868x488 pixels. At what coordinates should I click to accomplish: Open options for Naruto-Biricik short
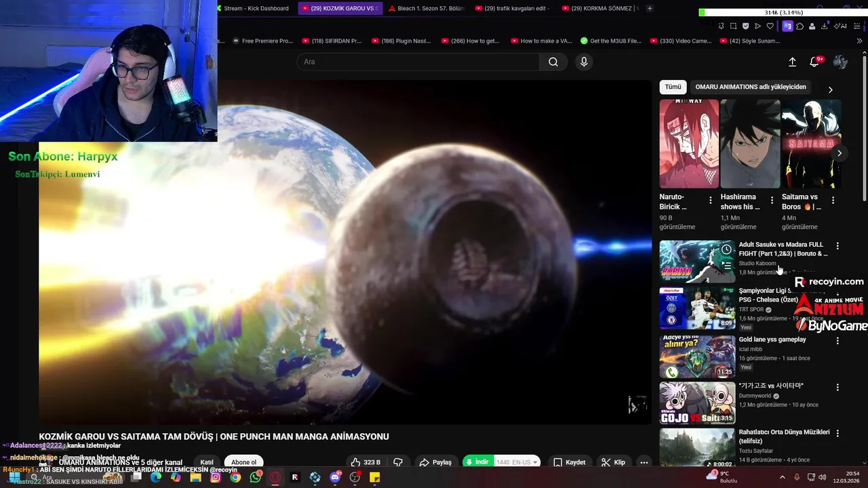coord(710,201)
